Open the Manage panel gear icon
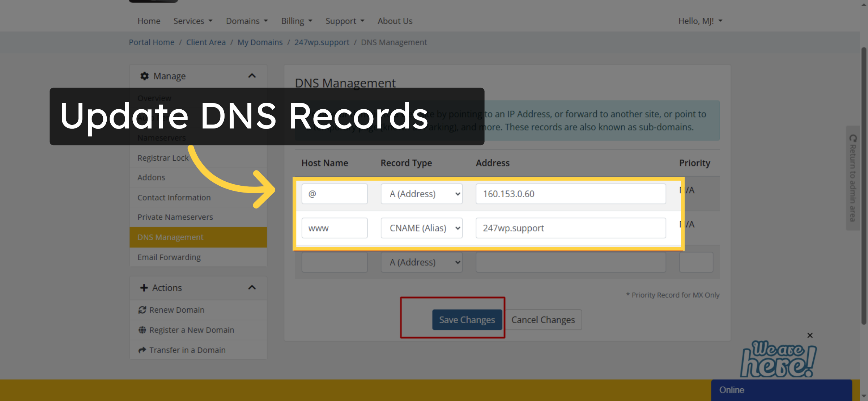The width and height of the screenshot is (868, 401). 144,76
